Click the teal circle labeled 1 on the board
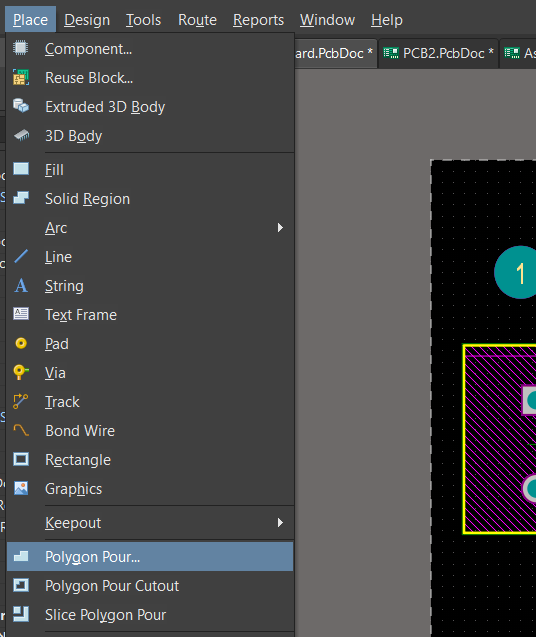The image size is (536, 637). 515,272
